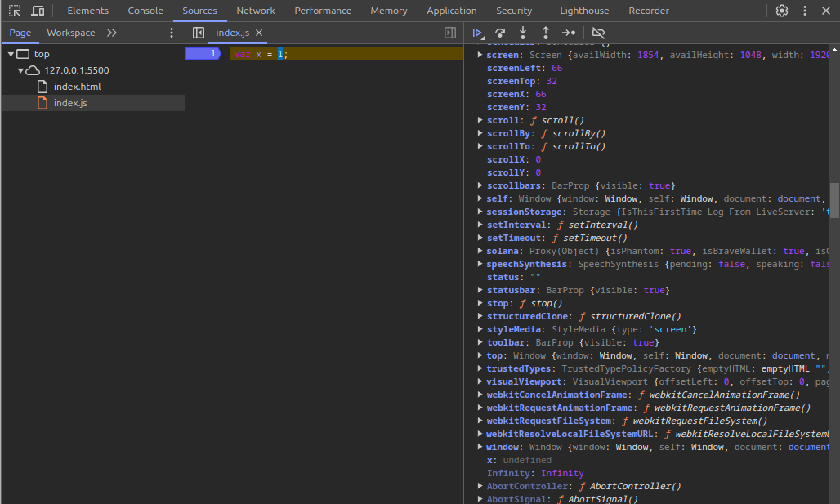Click the frame icon beside top
Viewport: 840px width, 504px height.
(23, 54)
